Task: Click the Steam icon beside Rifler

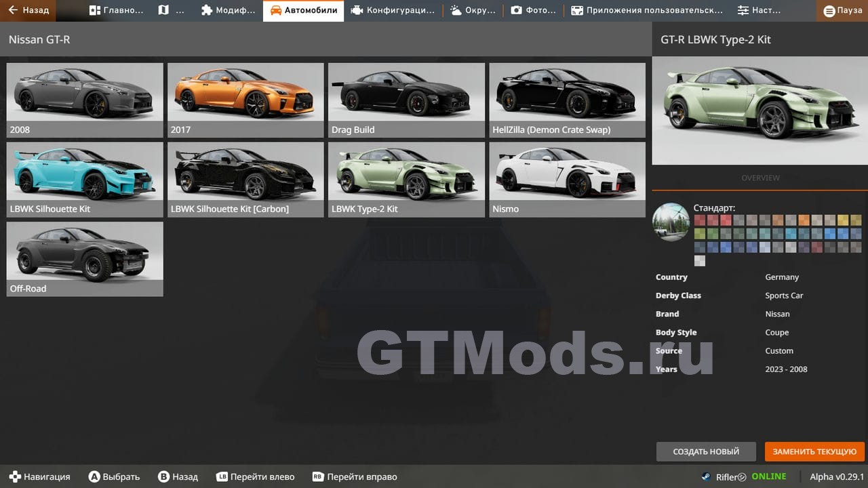Action: click(x=707, y=476)
